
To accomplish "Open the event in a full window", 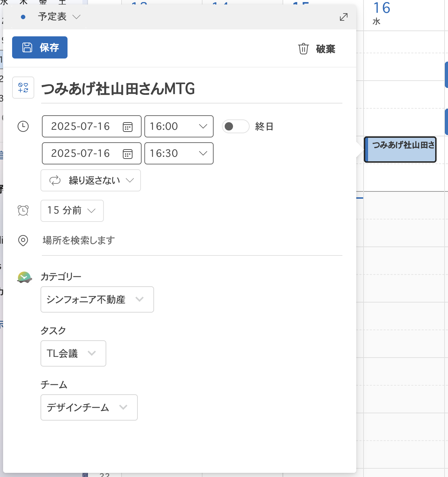I will click(343, 16).
